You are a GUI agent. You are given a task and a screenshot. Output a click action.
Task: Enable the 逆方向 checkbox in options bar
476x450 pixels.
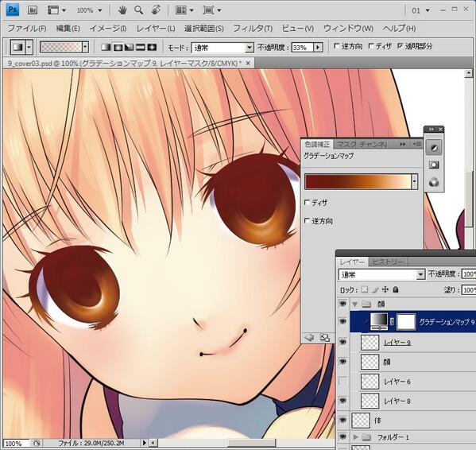337,46
